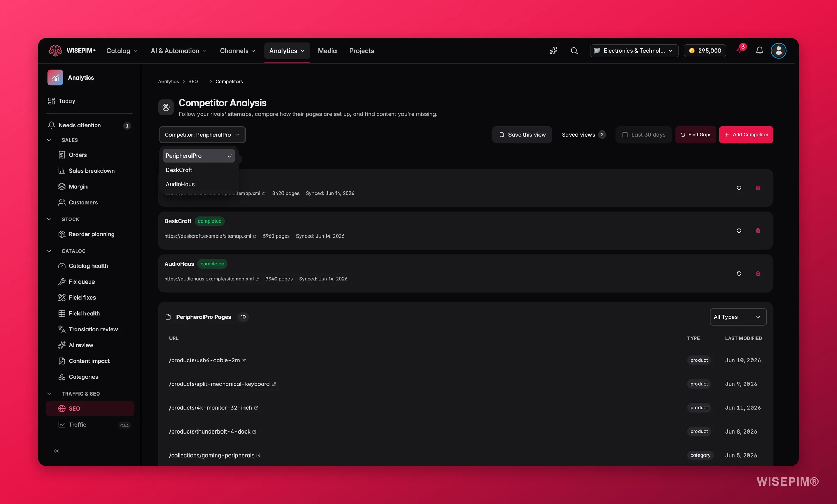Delete the DeskCraft competitor
The width and height of the screenshot is (837, 504).
pos(758,231)
